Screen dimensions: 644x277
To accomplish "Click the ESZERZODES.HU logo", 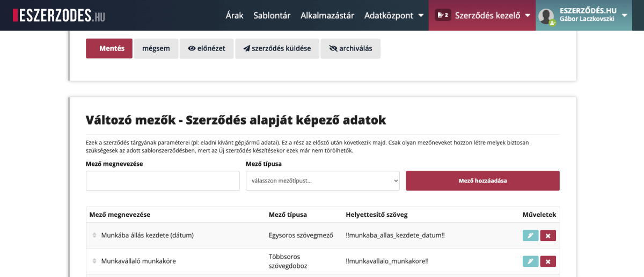I will coord(59,15).
